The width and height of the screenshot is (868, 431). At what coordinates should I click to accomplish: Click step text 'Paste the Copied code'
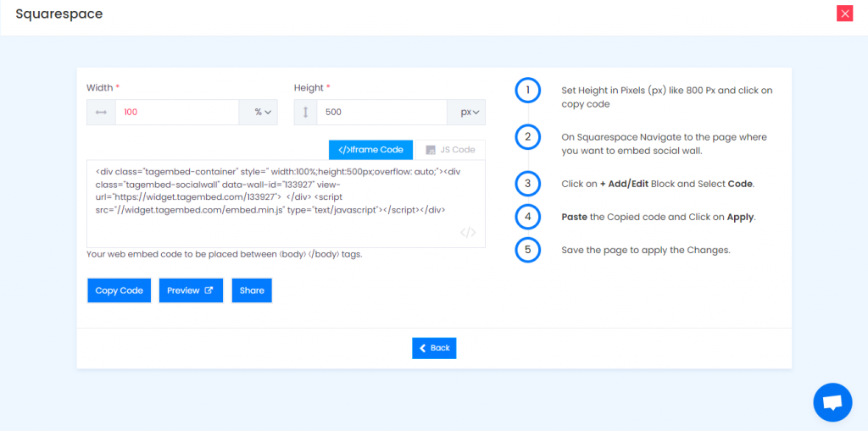[658, 217]
